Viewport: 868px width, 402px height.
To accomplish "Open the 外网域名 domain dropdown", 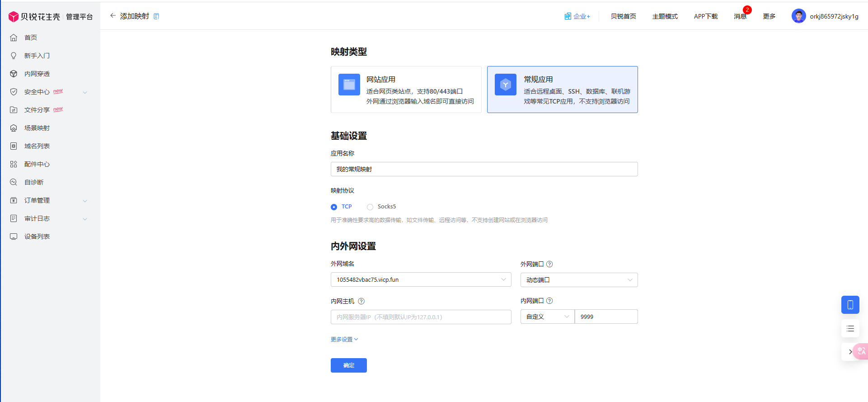I will click(x=421, y=279).
